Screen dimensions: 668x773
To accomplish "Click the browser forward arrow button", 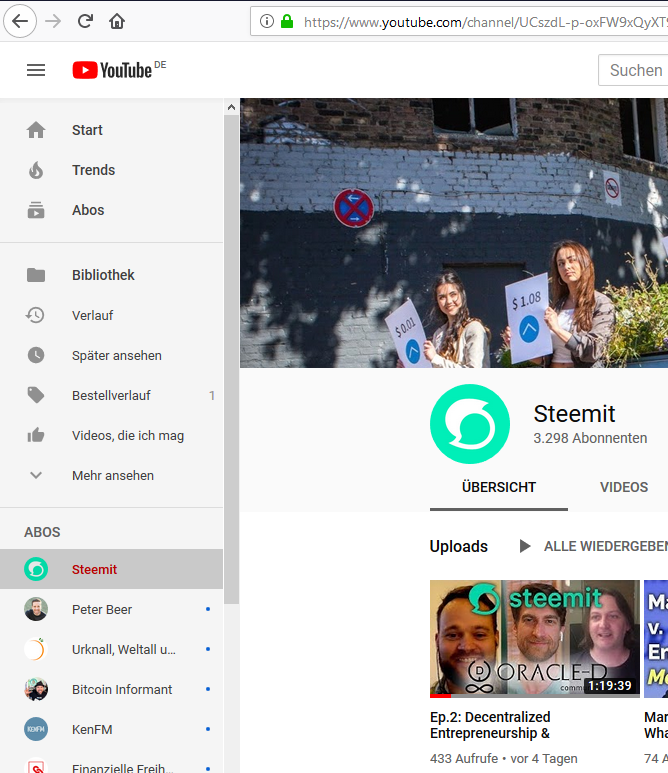I will click(53, 21).
